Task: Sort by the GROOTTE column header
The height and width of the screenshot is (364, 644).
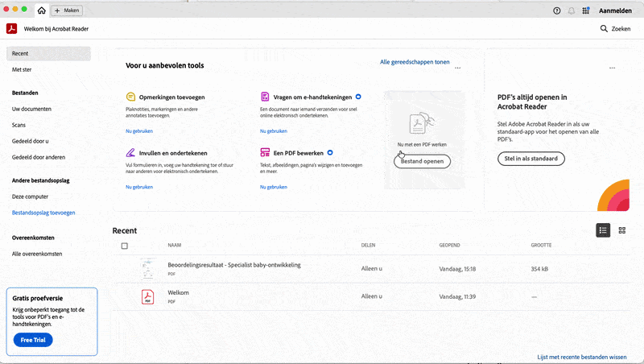Action: (541, 245)
